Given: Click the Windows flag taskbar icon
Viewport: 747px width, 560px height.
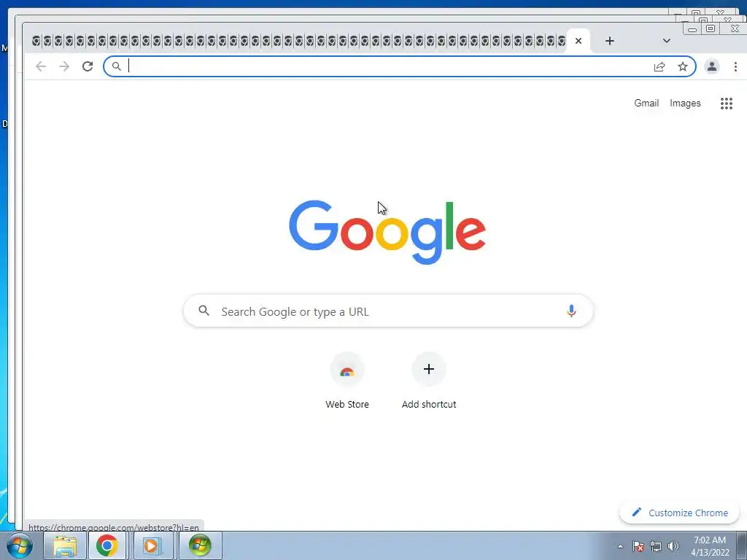Looking at the screenshot, I should click(200, 545).
